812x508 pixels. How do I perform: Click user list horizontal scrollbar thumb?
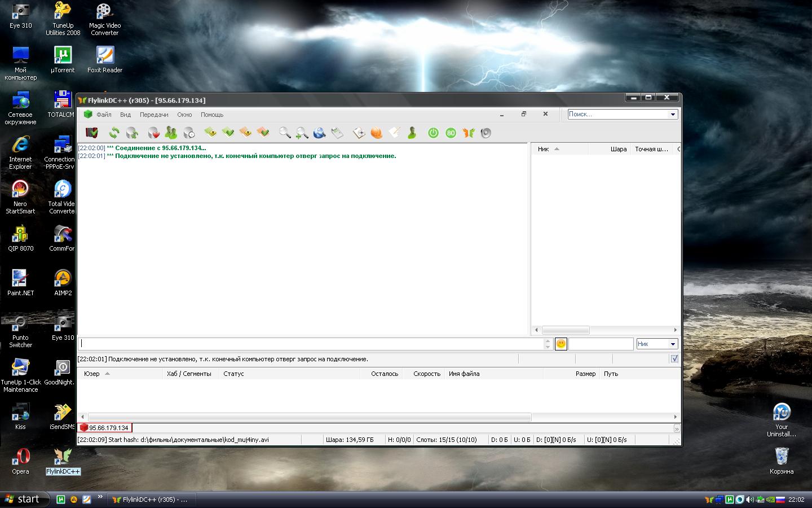point(566,330)
